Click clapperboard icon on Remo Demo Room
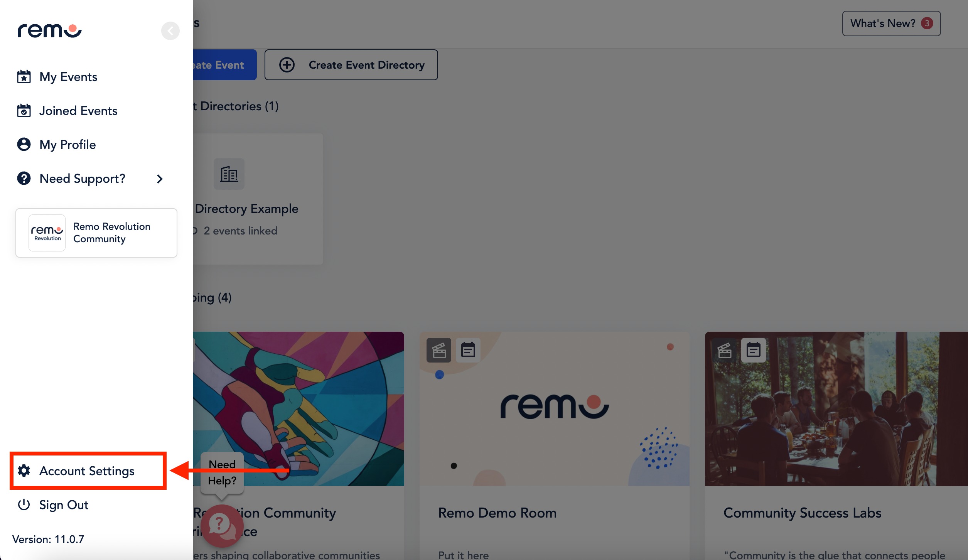The image size is (968, 560). tap(438, 350)
